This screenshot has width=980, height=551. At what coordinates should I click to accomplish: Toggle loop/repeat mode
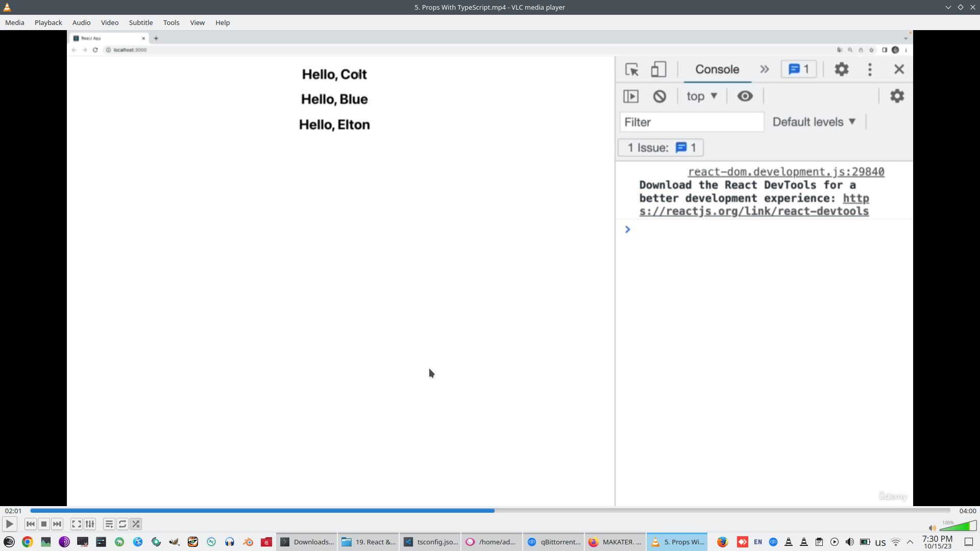[122, 524]
